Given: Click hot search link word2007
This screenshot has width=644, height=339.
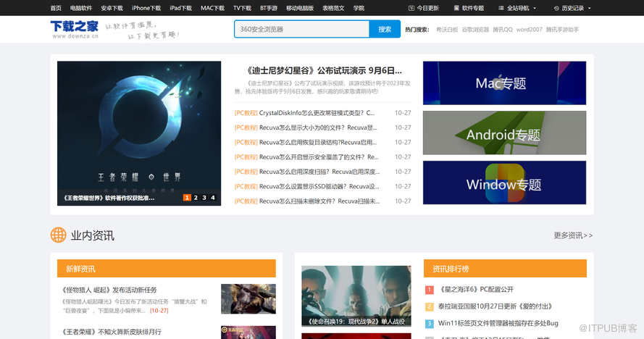Looking at the screenshot, I should coord(529,30).
